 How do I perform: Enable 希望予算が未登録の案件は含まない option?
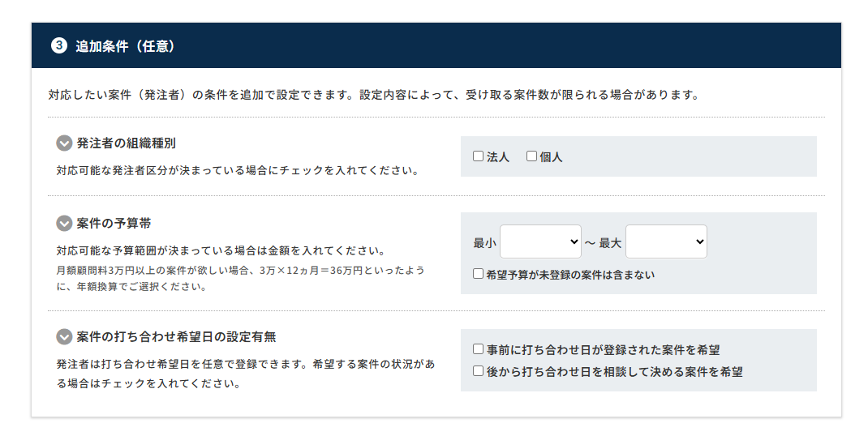479,274
